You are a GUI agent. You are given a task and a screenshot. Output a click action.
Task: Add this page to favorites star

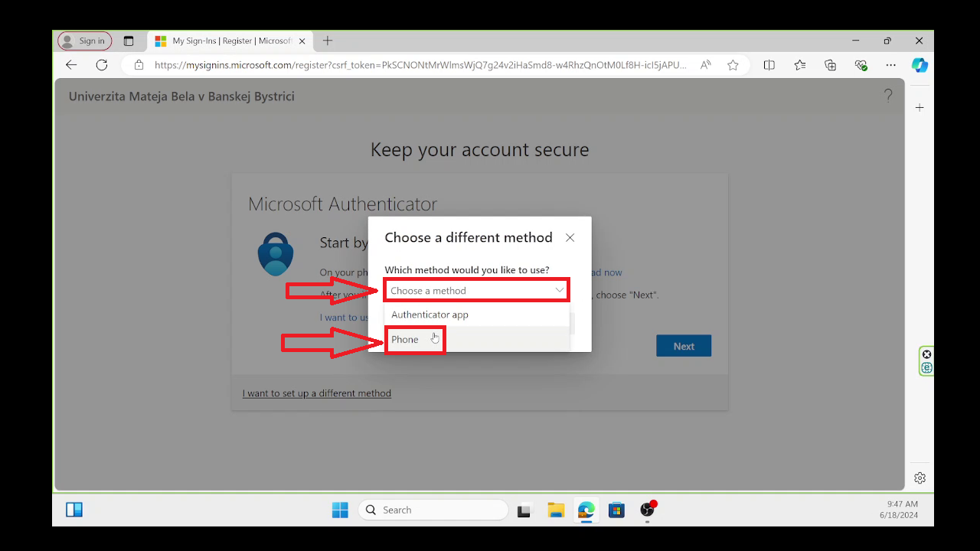click(733, 65)
